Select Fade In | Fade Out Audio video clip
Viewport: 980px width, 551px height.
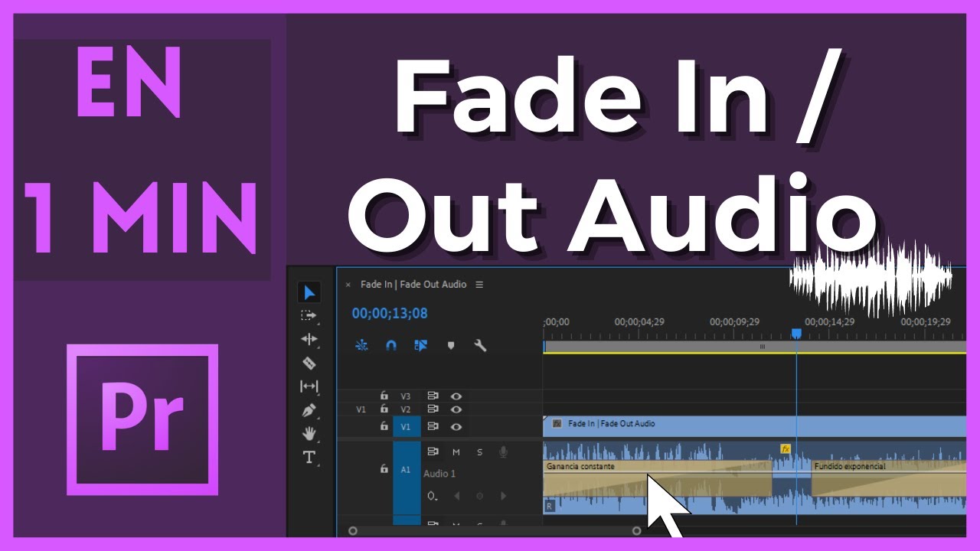tap(755, 426)
